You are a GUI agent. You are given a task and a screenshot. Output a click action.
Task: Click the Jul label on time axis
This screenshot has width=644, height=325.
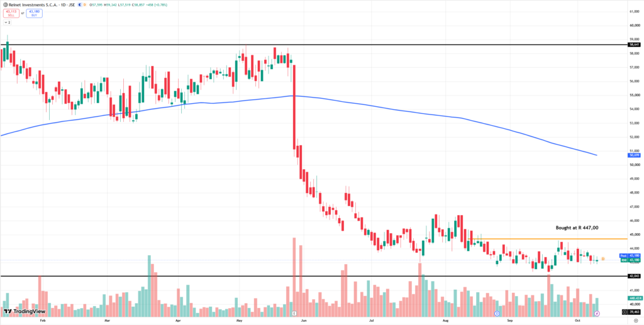coord(371,321)
